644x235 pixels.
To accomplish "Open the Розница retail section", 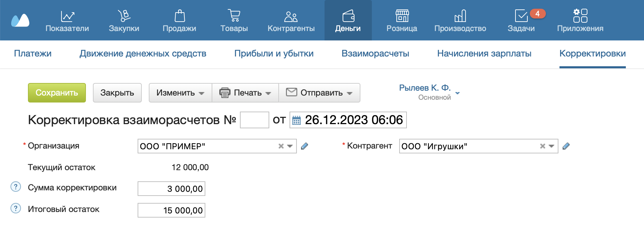I will [x=402, y=21].
